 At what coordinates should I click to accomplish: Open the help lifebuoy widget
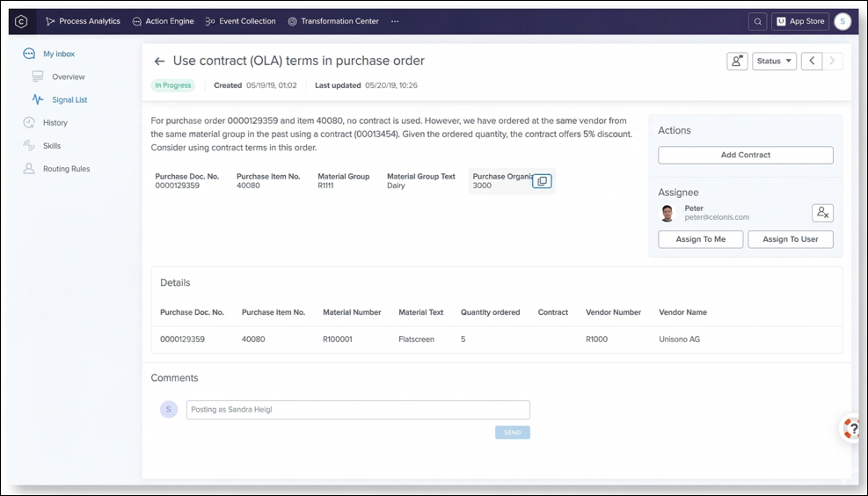point(850,428)
